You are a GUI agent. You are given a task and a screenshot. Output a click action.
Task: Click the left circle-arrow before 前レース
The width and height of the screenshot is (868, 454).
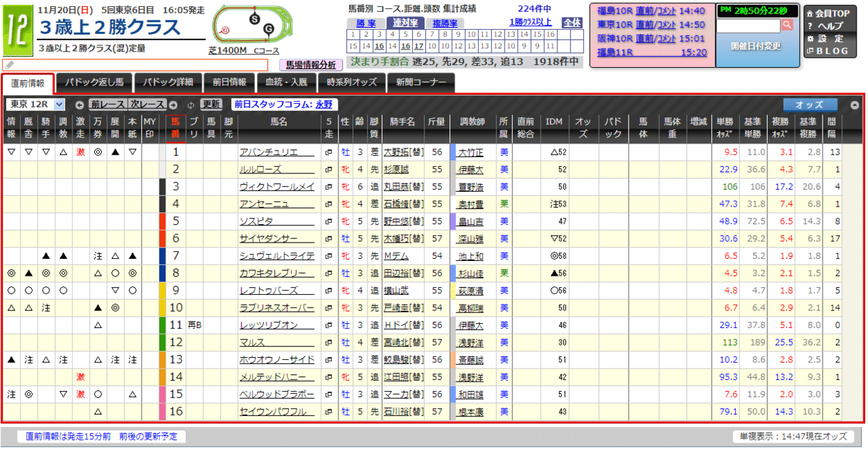coord(79,104)
